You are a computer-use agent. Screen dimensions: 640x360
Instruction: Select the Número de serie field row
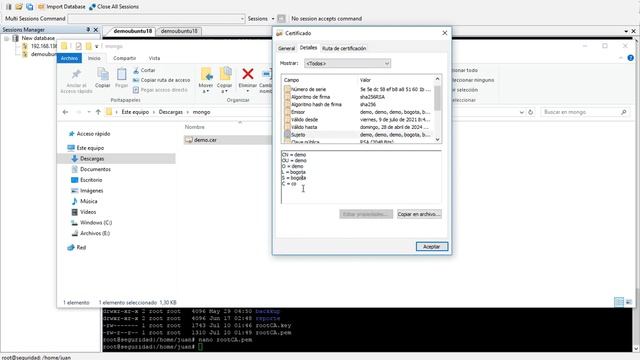coord(358,89)
